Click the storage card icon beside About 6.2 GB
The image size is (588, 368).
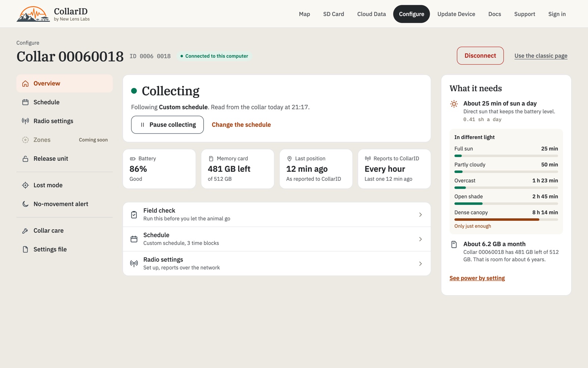(x=454, y=244)
